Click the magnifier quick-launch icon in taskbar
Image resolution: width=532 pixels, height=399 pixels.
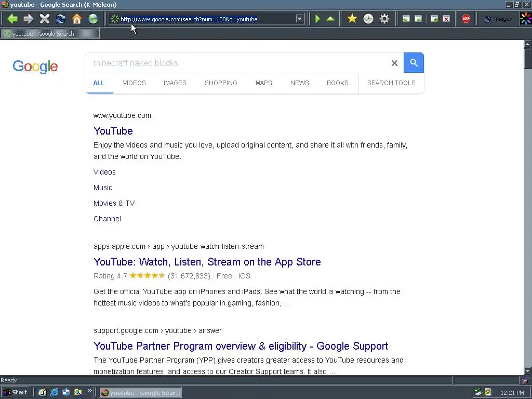(x=78, y=393)
